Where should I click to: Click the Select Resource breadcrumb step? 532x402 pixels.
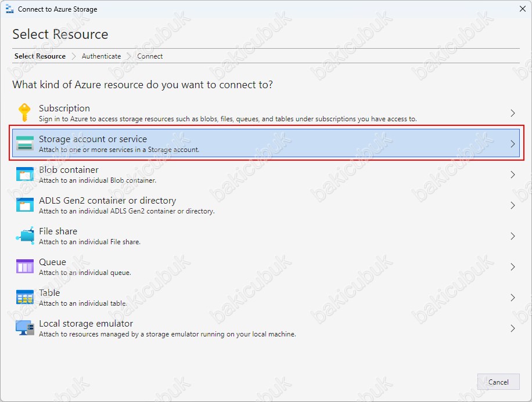39,56
